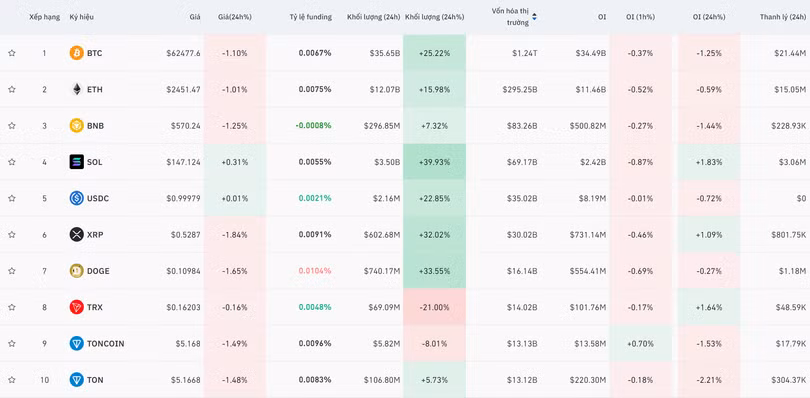This screenshot has height=398, width=810.
Task: Click the Solana SOL coin icon
Action: (76, 162)
